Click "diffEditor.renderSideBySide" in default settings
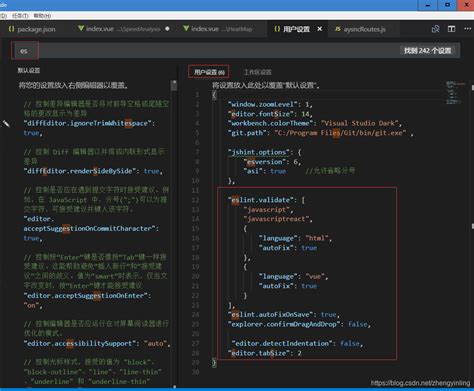This screenshot has height=391, width=474. pos(81,171)
